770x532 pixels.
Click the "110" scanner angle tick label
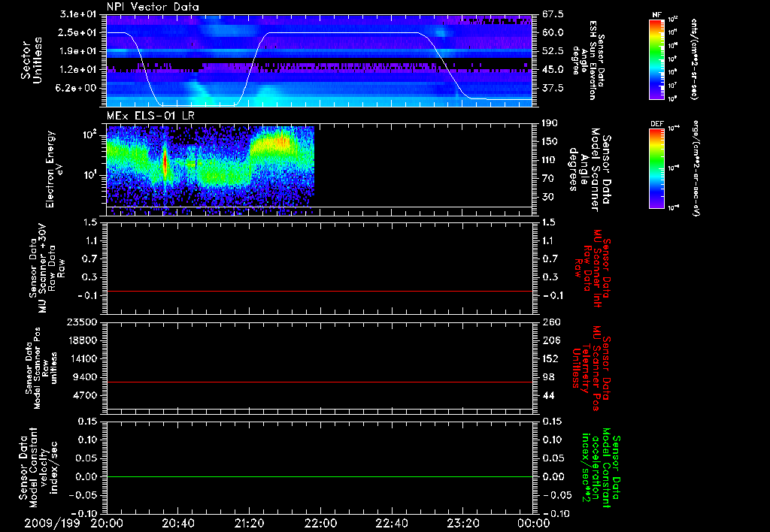(550, 160)
